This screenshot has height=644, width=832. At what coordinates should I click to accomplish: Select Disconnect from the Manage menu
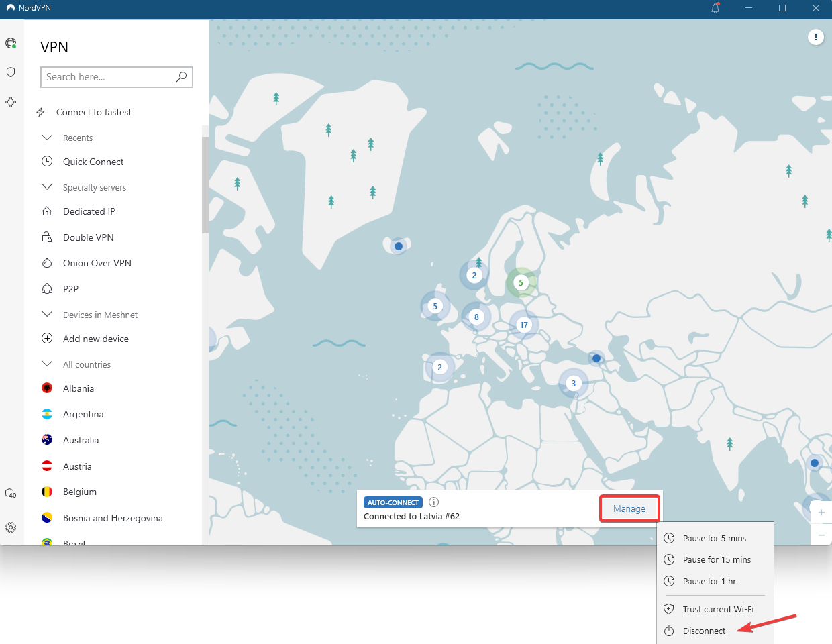(x=704, y=631)
